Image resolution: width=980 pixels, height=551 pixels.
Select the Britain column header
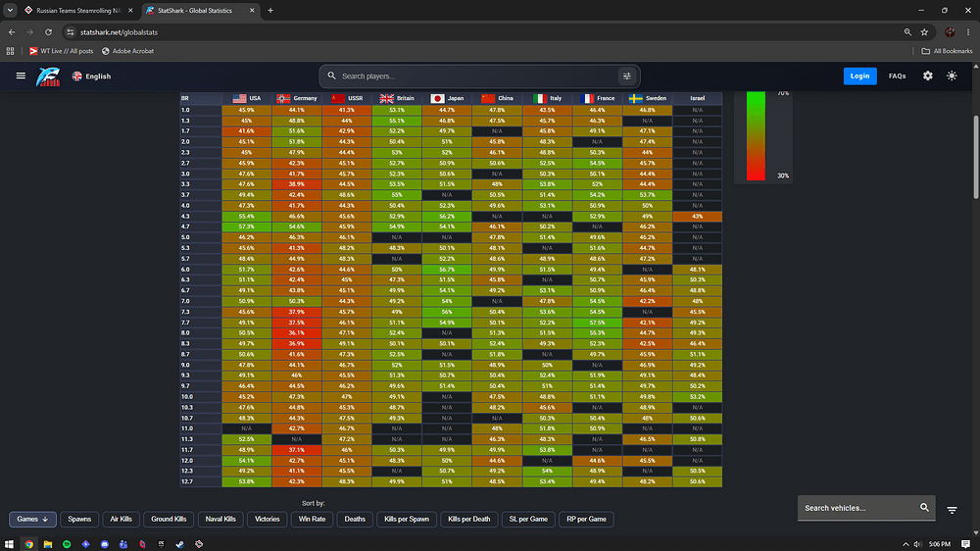point(397,98)
